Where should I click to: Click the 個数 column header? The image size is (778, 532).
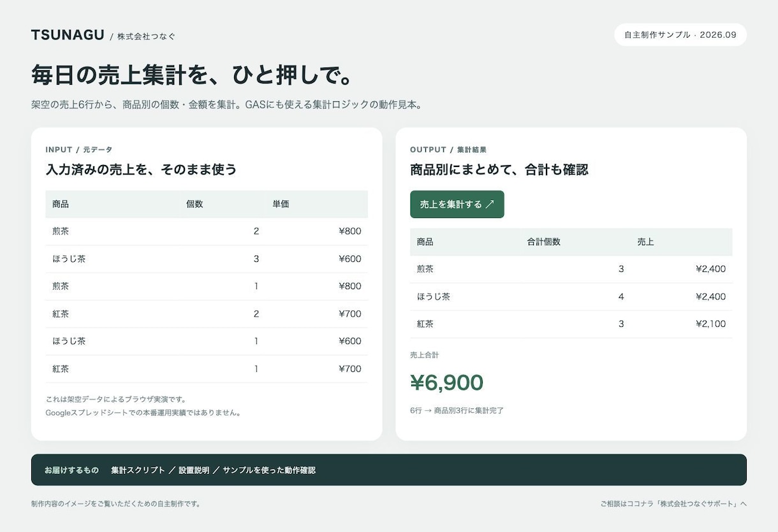(194, 205)
